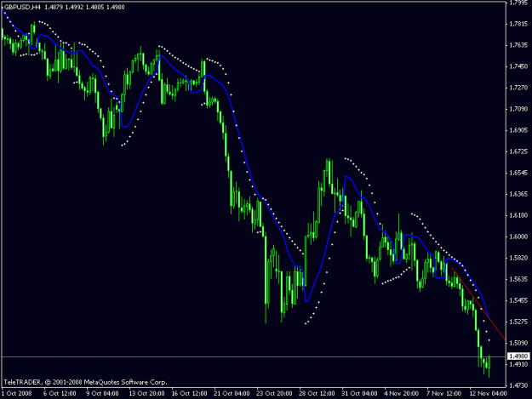Screen dimensions: 532x399
Task: Click the 6 Oct 12:00 time label
Action: click(x=60, y=394)
